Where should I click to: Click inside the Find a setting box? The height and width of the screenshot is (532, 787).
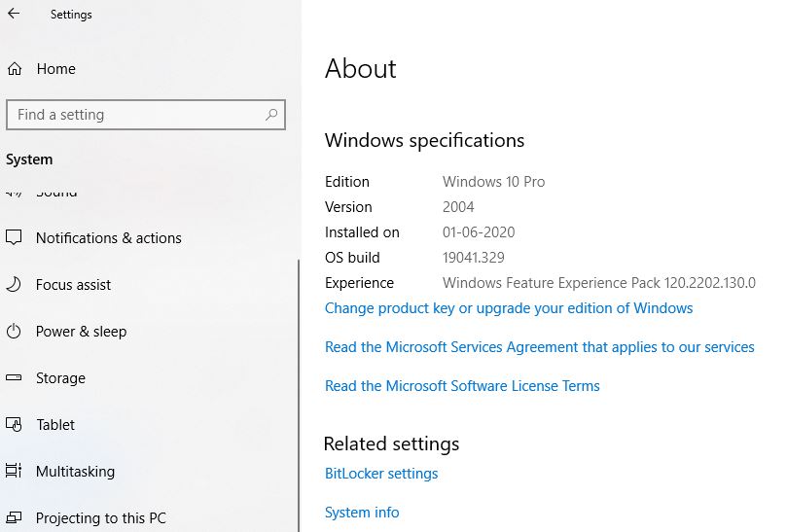coord(146,115)
